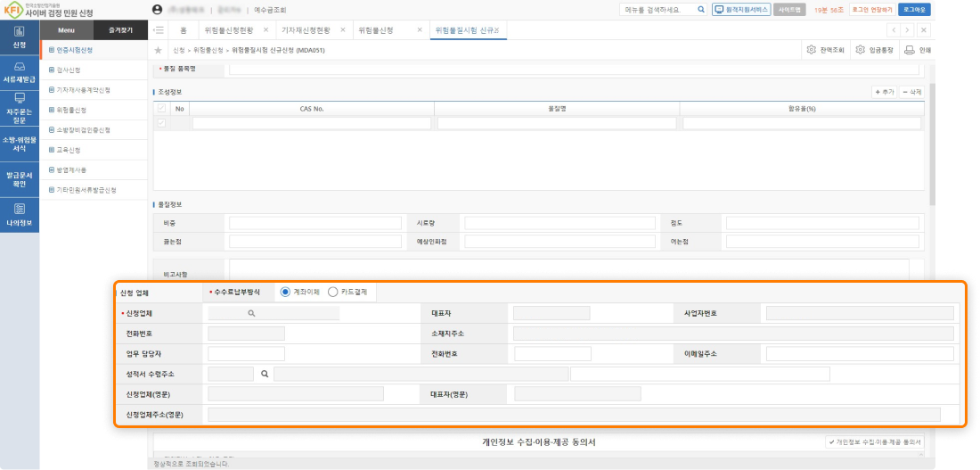Click the 로그아웃 button
The image size is (980, 470).
(914, 10)
